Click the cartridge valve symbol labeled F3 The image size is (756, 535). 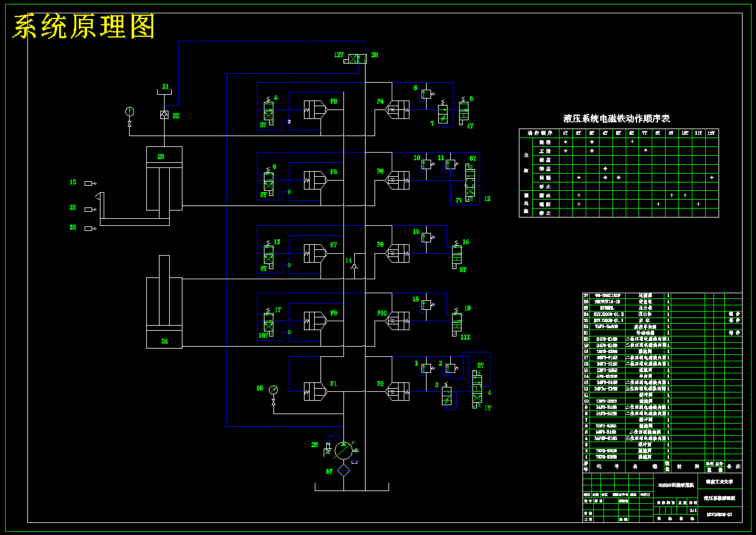pyautogui.click(x=316, y=109)
